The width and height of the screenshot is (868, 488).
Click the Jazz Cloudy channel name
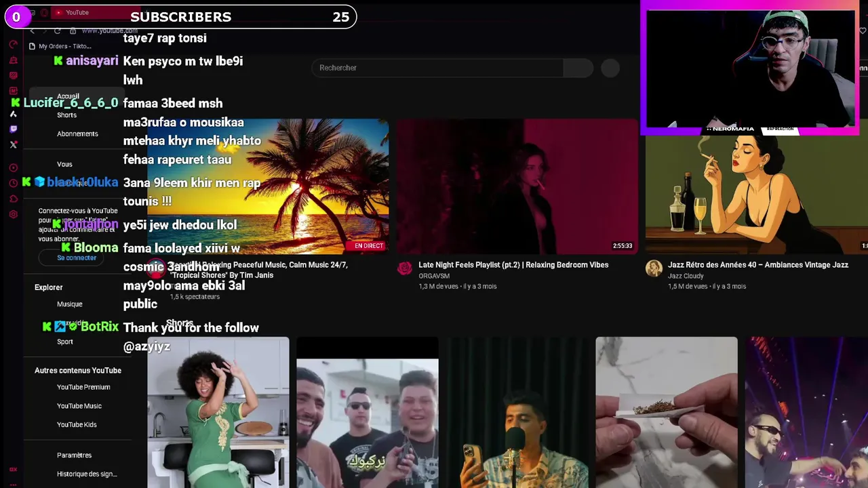tap(686, 276)
